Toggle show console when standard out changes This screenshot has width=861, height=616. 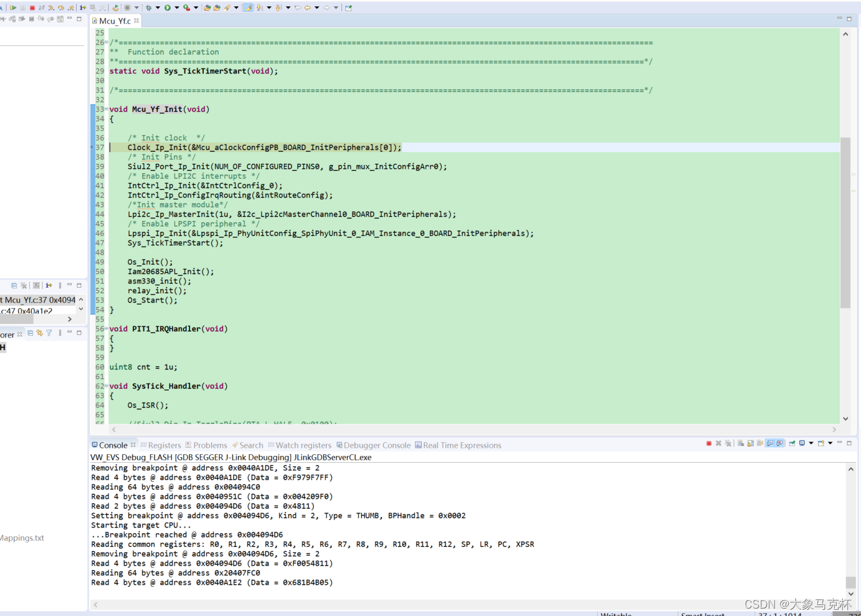click(x=770, y=443)
